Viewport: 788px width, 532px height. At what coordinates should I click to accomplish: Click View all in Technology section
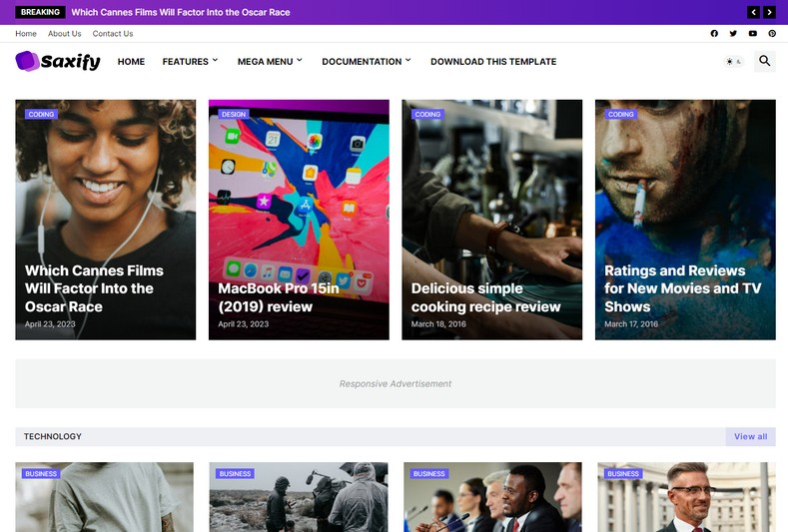750,436
